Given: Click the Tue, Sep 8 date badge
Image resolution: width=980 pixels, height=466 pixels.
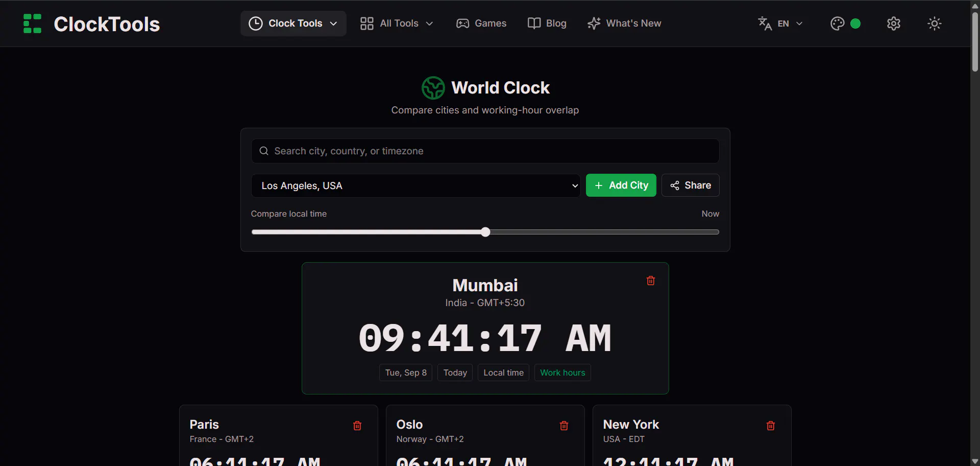Looking at the screenshot, I should [406, 372].
